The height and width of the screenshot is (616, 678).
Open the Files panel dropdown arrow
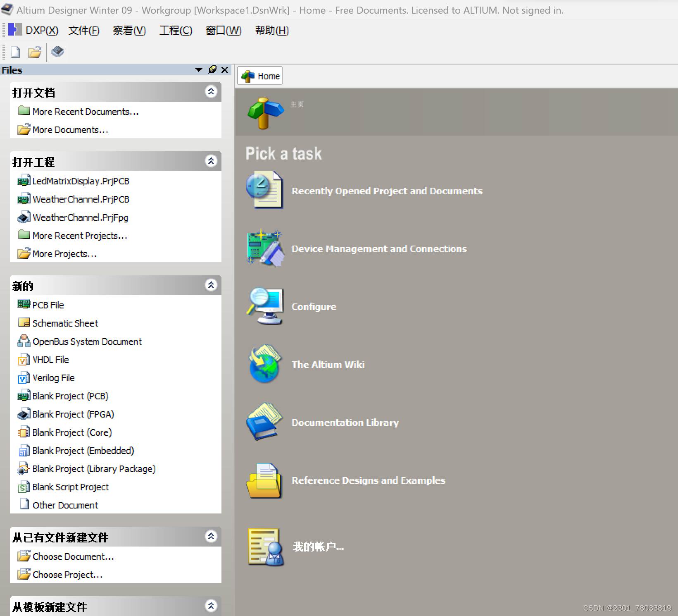coord(199,70)
